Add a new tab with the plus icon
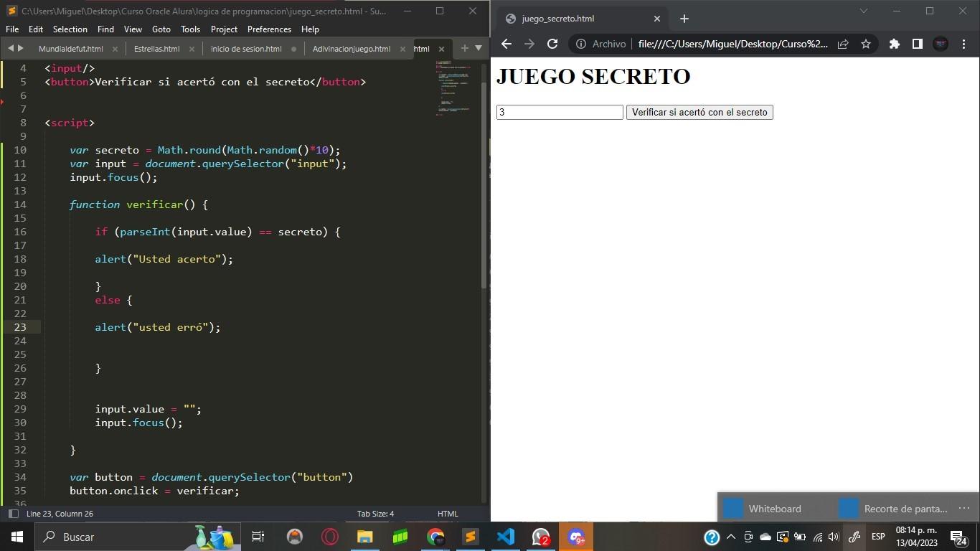980x551 pixels. (464, 48)
